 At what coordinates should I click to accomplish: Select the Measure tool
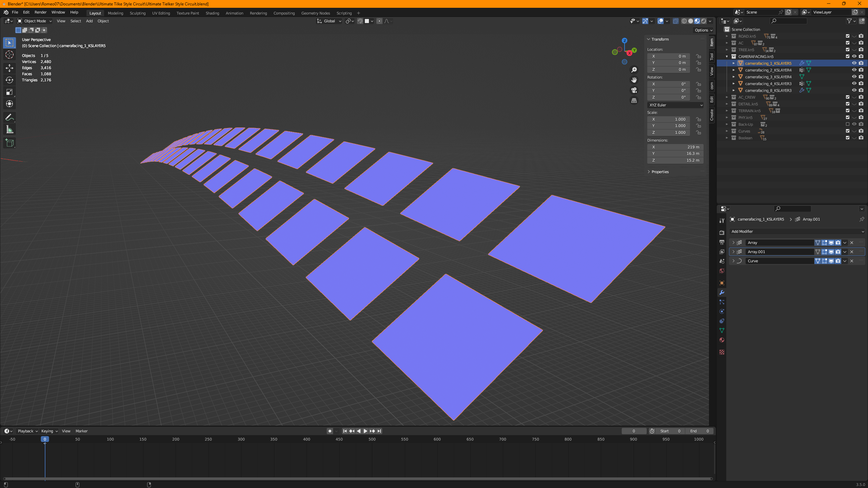(9, 129)
